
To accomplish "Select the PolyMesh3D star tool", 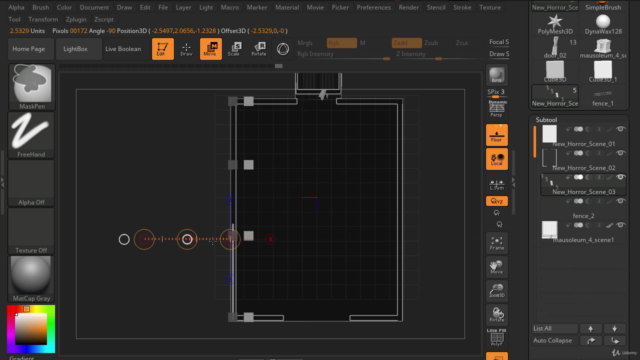I will (555, 24).
